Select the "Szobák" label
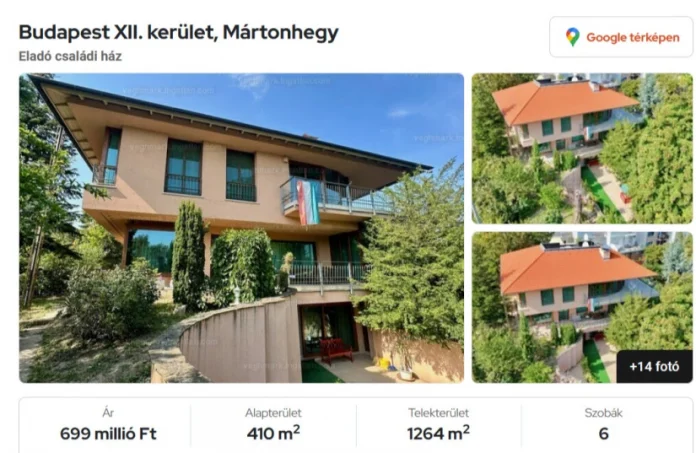The height and width of the screenshot is (453, 696). point(604,413)
